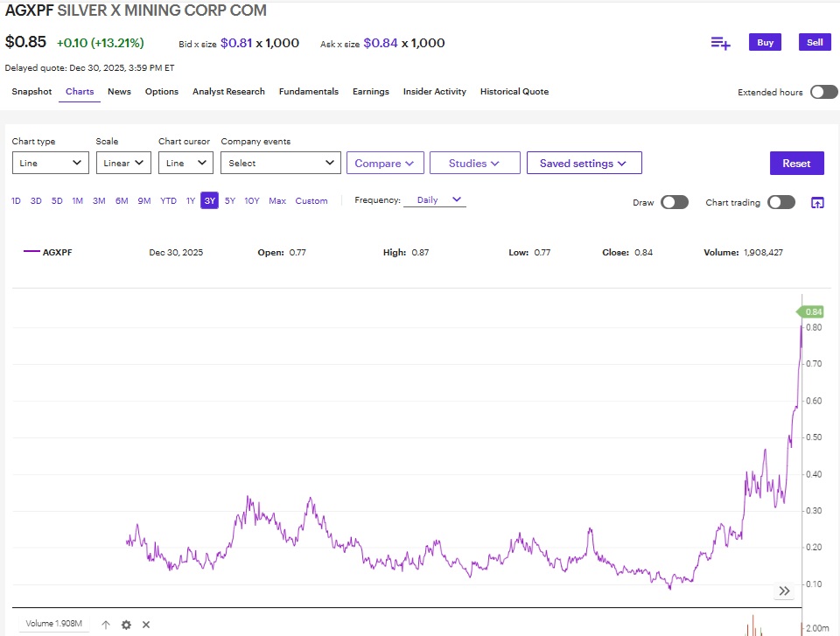Open Company events Select dropdown

[281, 163]
